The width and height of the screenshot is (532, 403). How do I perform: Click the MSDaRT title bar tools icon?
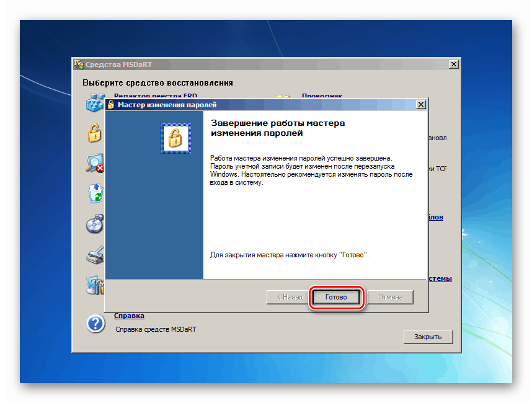(x=79, y=64)
